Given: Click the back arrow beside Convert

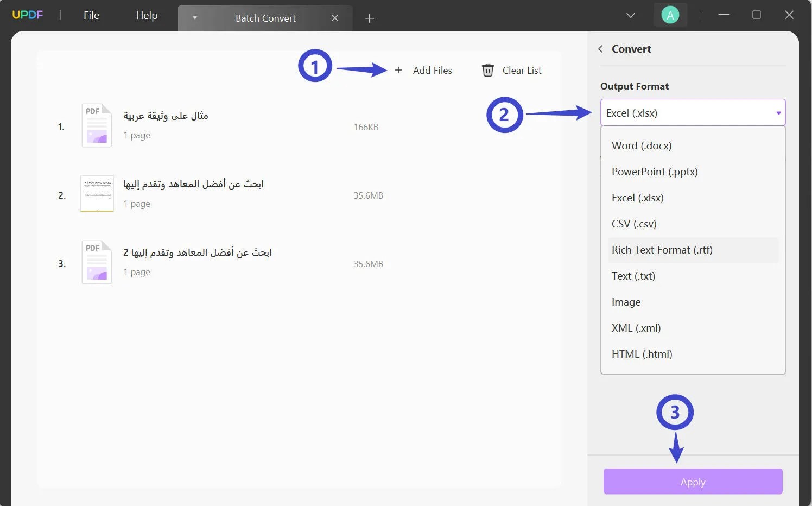Looking at the screenshot, I should [x=600, y=49].
